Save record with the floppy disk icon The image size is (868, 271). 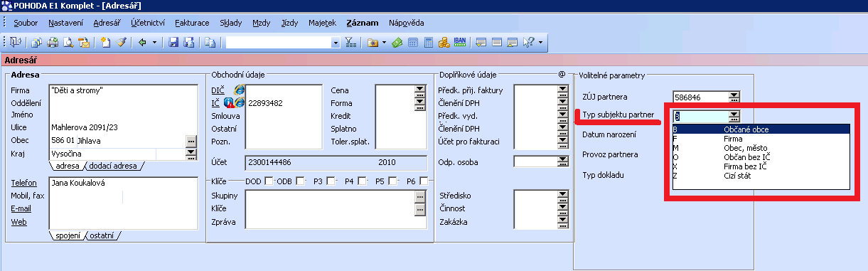(x=173, y=43)
